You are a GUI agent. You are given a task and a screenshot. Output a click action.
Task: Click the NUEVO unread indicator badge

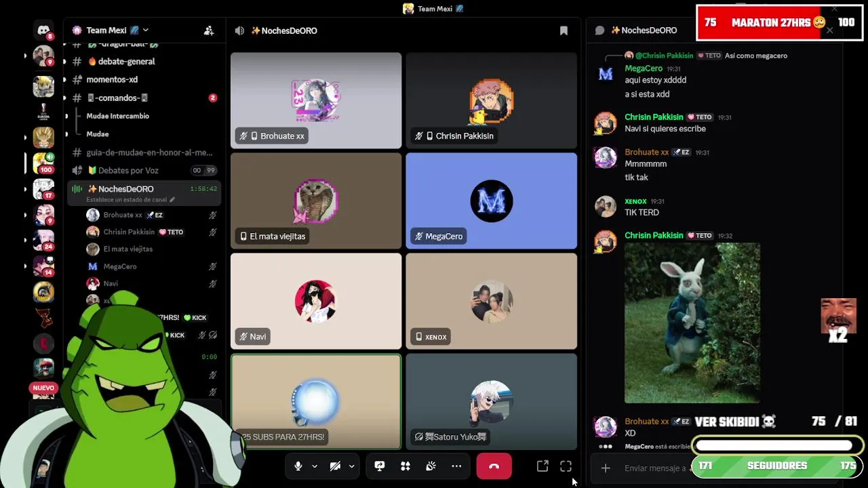[x=43, y=388]
